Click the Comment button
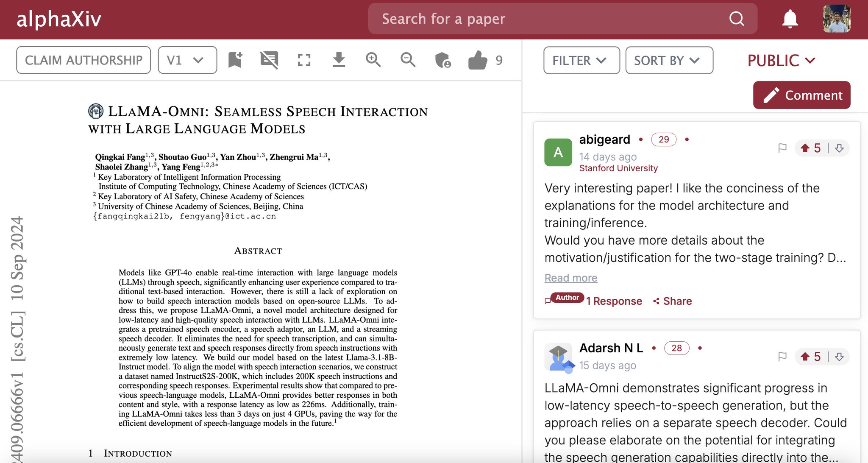 click(x=801, y=95)
